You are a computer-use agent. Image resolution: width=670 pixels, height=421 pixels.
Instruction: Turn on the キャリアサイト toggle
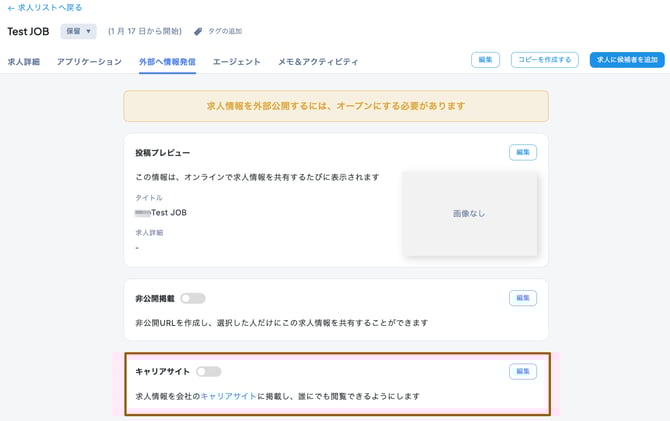[208, 372]
